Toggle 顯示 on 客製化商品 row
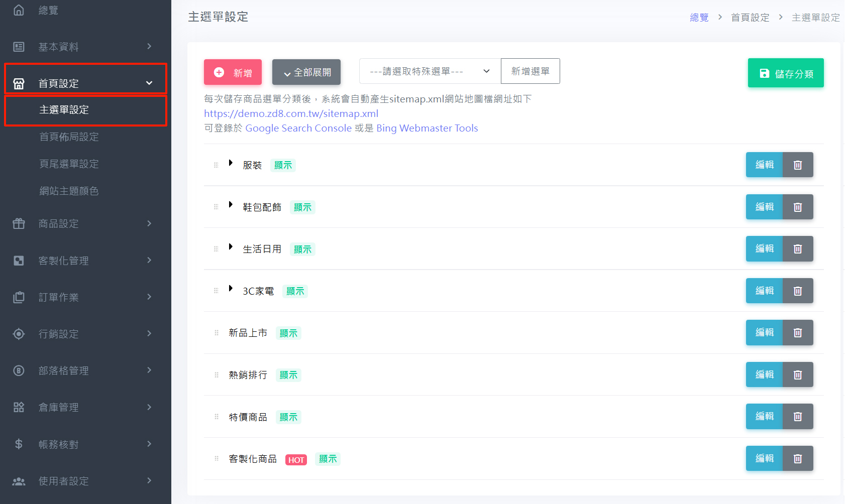This screenshot has height=504, width=845. (x=328, y=458)
